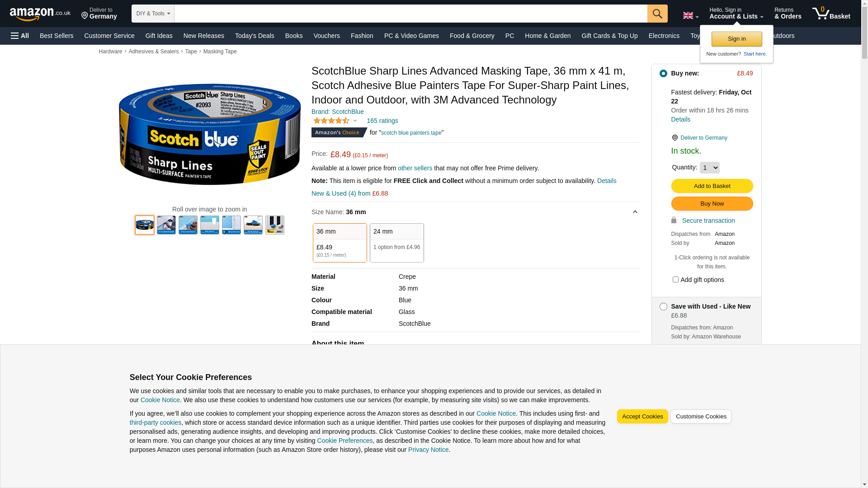This screenshot has height=488, width=868.
Task: Click the Accept Cookies button
Action: (642, 417)
